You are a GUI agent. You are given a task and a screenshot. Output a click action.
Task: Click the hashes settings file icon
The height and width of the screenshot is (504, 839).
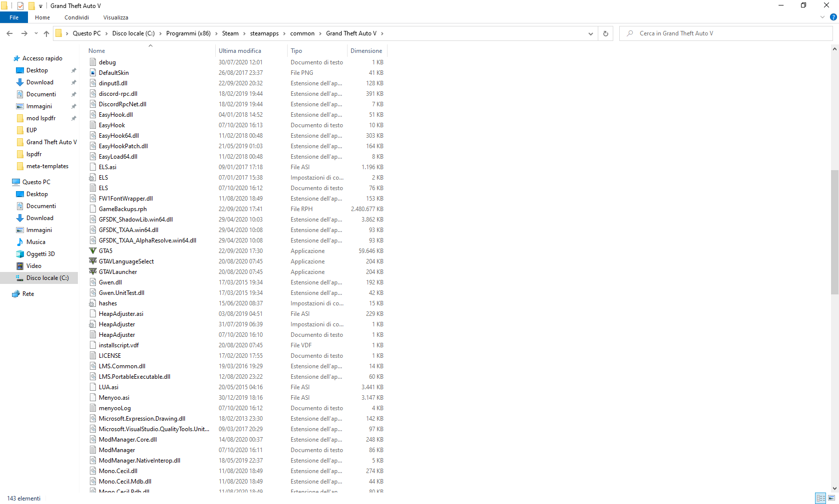tap(93, 303)
